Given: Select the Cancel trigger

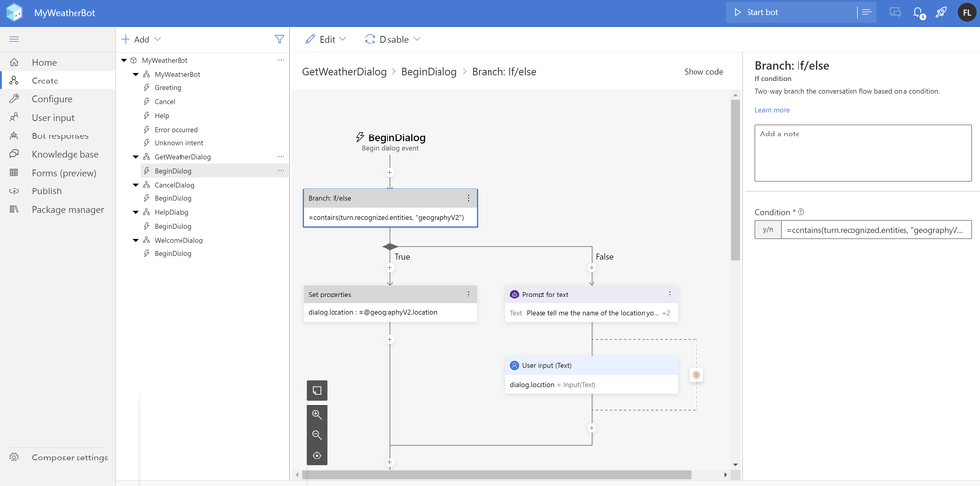Looking at the screenshot, I should click(165, 102).
